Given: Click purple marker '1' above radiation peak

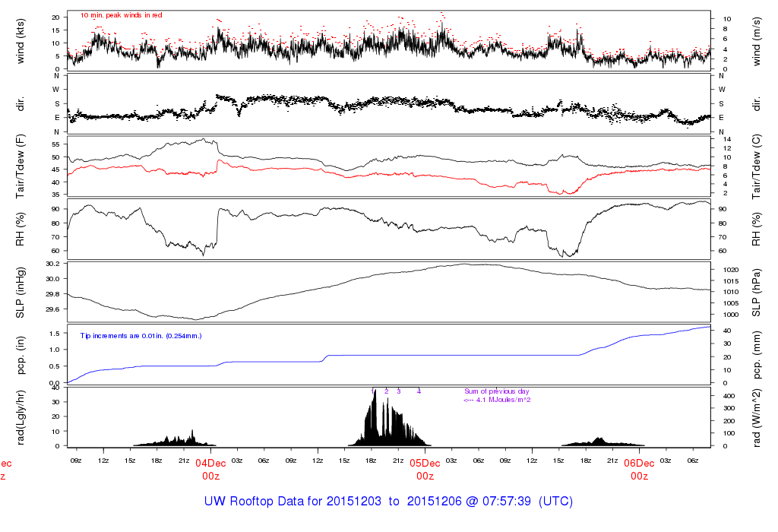Looking at the screenshot, I should click(x=372, y=391).
